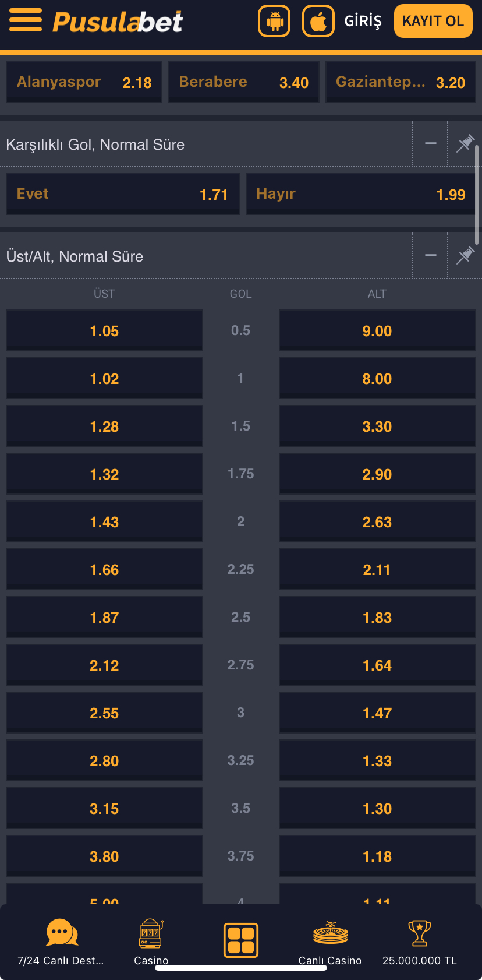
Task: Pick Alanyaspor to win at 2.18
Action: coord(84,82)
